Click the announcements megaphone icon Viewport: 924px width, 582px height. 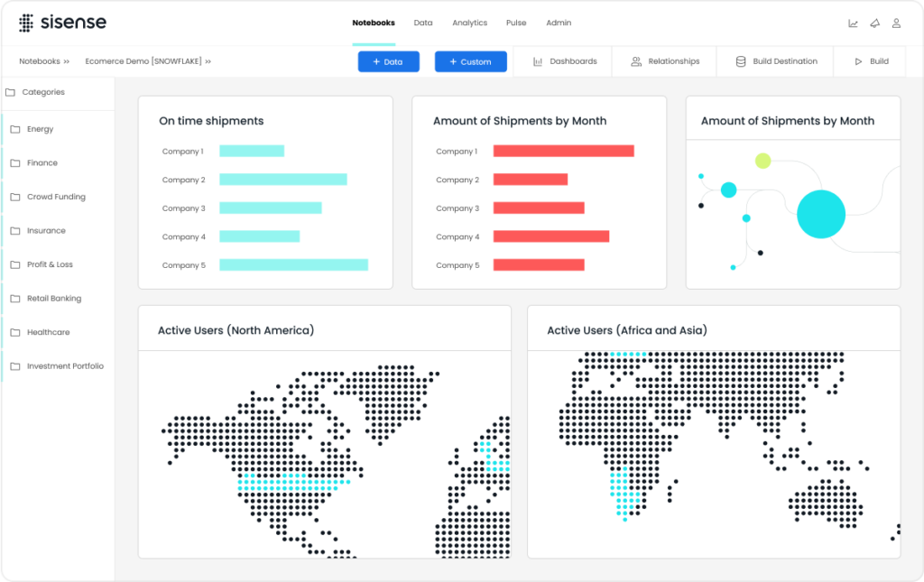[x=874, y=23]
